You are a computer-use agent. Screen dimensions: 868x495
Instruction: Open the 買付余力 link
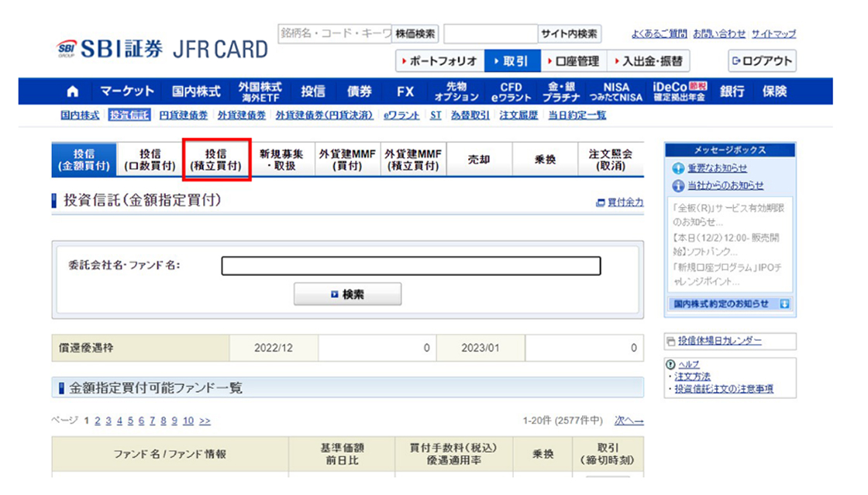tap(625, 202)
